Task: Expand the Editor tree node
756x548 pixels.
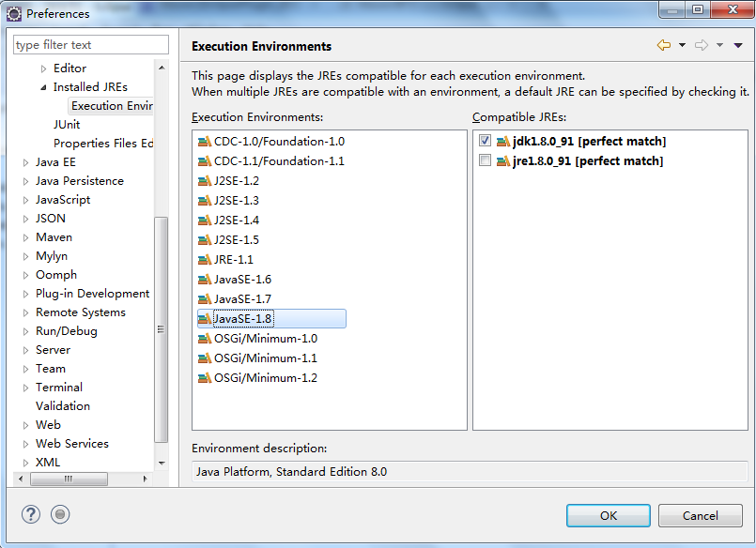Action: (x=43, y=68)
